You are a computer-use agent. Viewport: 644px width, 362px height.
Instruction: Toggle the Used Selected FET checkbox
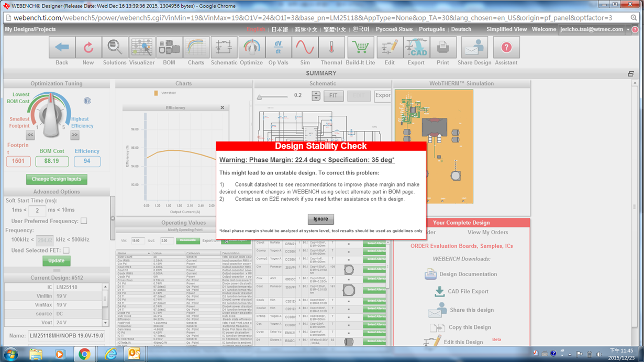click(x=66, y=250)
